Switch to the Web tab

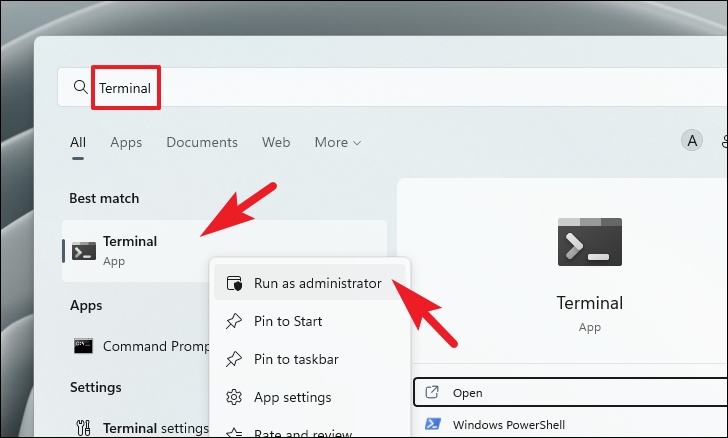[x=276, y=142]
